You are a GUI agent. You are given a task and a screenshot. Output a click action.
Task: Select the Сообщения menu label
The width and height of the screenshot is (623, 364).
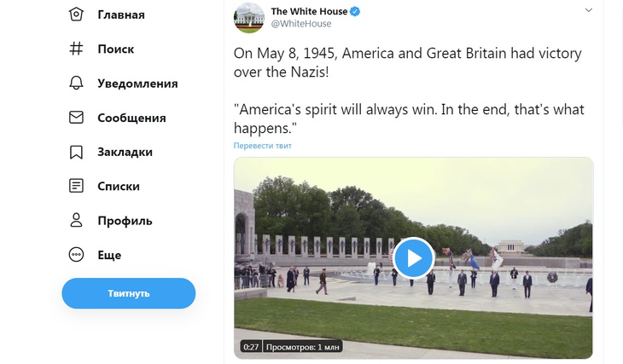(x=131, y=118)
